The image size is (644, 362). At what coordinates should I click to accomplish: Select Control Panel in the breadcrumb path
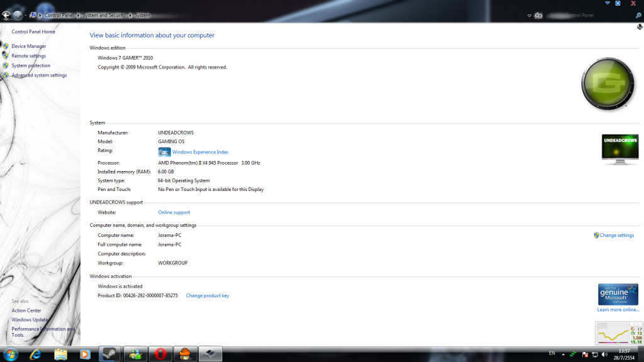tap(59, 15)
